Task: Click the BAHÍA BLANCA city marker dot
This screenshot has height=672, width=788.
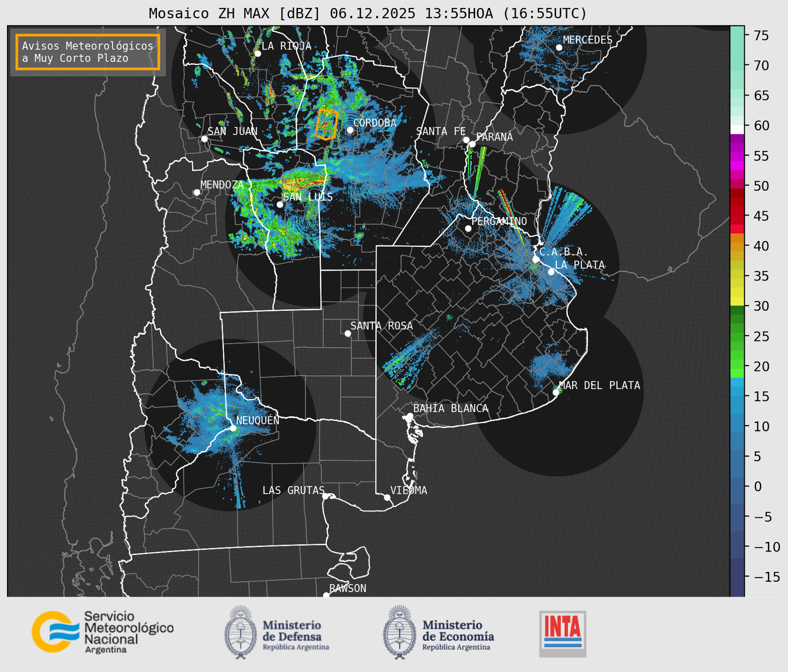Action: coord(410,416)
